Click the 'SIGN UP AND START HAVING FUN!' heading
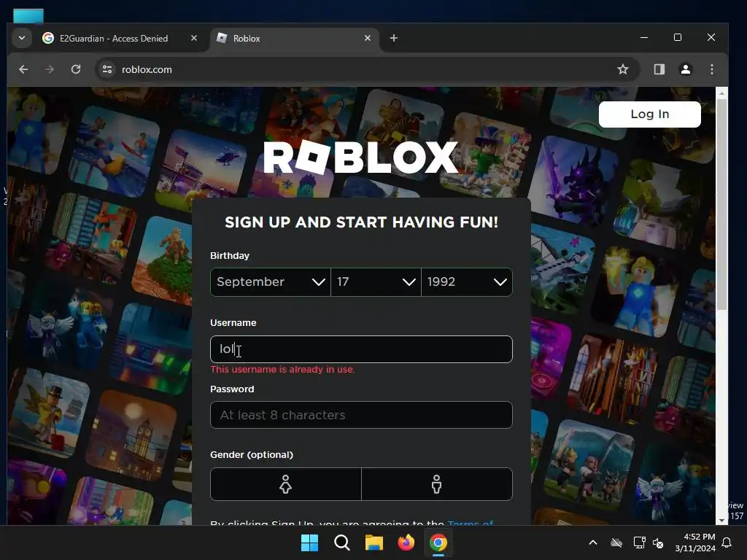The image size is (747, 560). tap(361, 222)
